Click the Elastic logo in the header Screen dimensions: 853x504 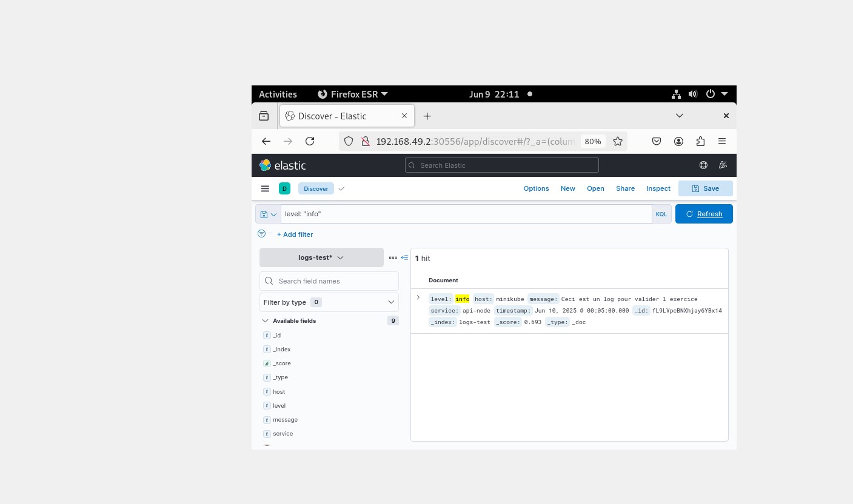pyautogui.click(x=283, y=165)
